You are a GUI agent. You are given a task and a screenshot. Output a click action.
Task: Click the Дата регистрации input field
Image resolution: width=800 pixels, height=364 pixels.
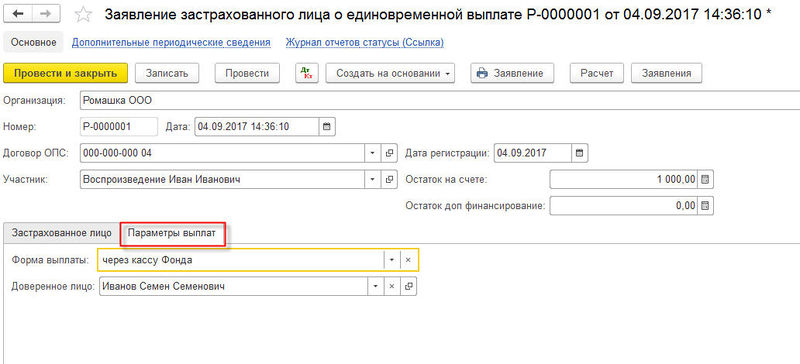coord(533,153)
